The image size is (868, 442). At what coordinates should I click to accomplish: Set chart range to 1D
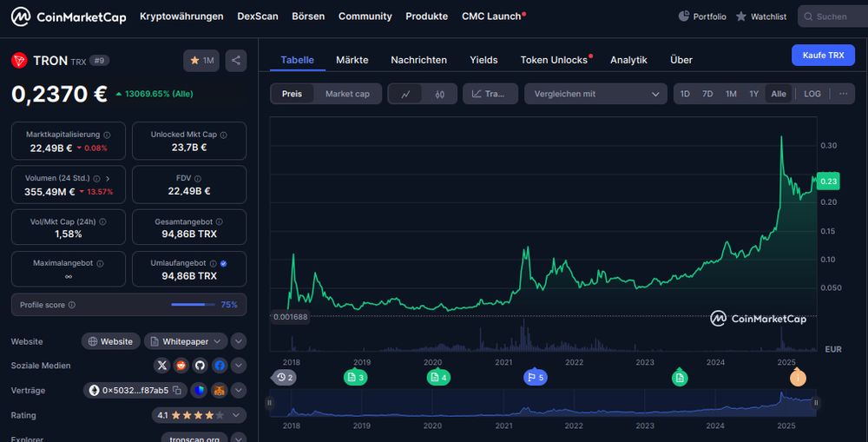685,94
